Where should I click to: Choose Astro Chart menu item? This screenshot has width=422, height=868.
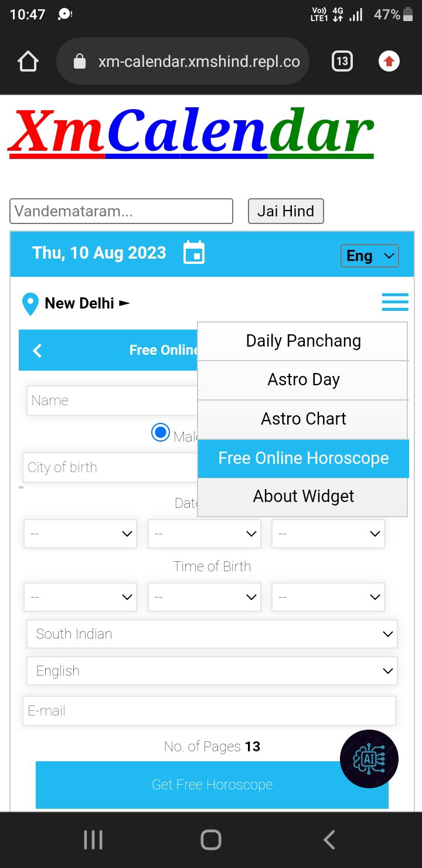coord(303,419)
